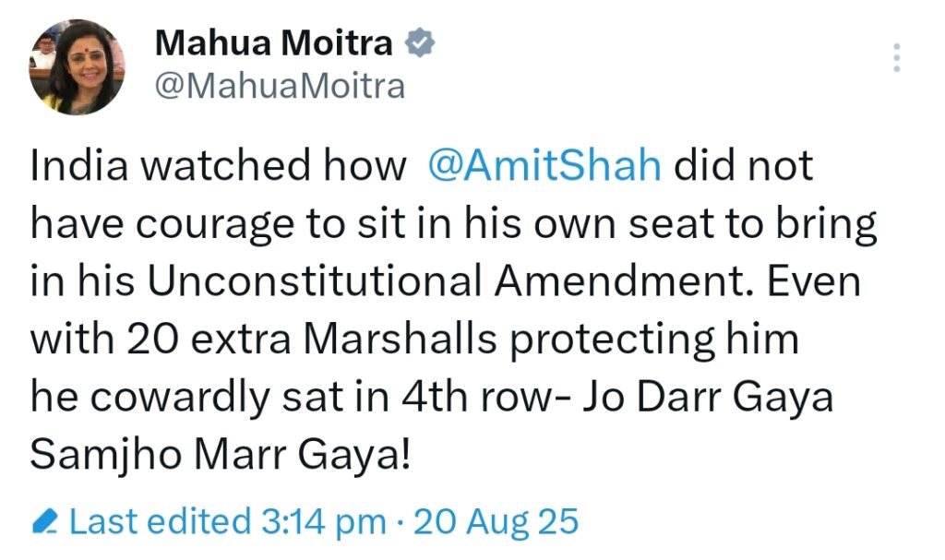Click the pencil edit-history icon

click(x=45, y=523)
